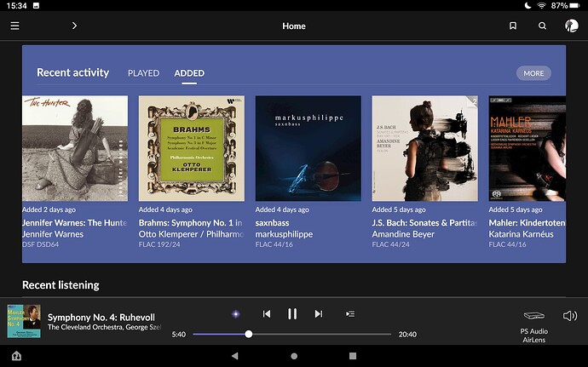Open The Hunter album cover
Image resolution: width=588 pixels, height=367 pixels.
coord(75,148)
